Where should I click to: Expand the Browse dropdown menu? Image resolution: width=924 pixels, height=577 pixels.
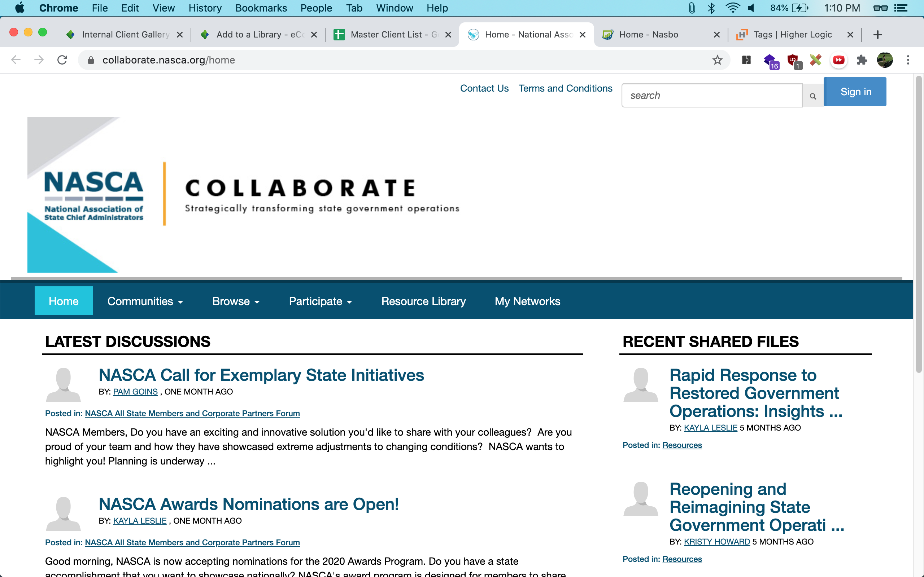click(x=236, y=301)
